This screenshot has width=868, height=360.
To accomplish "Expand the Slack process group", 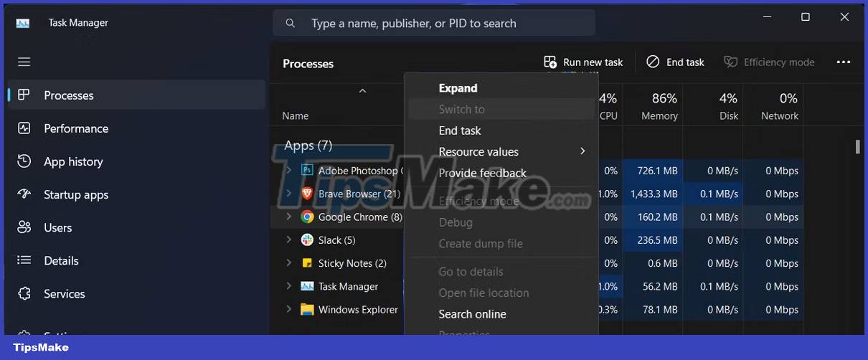I will pyautogui.click(x=288, y=240).
